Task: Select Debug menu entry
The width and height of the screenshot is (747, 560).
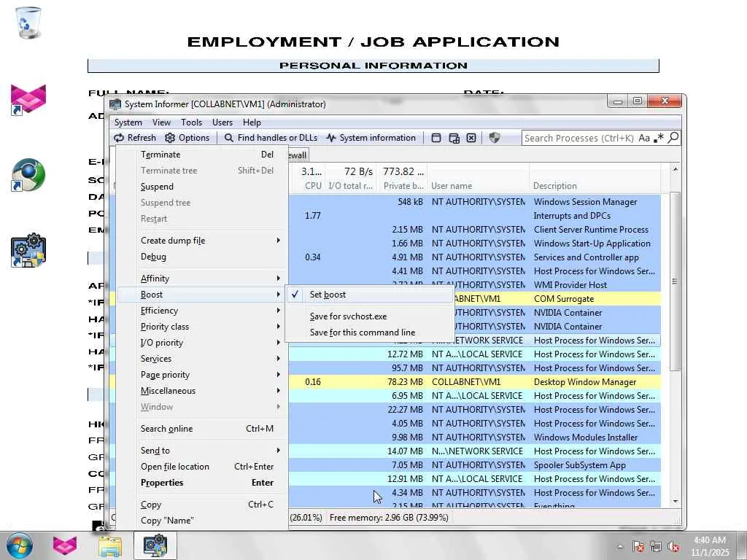Action: 203,257
